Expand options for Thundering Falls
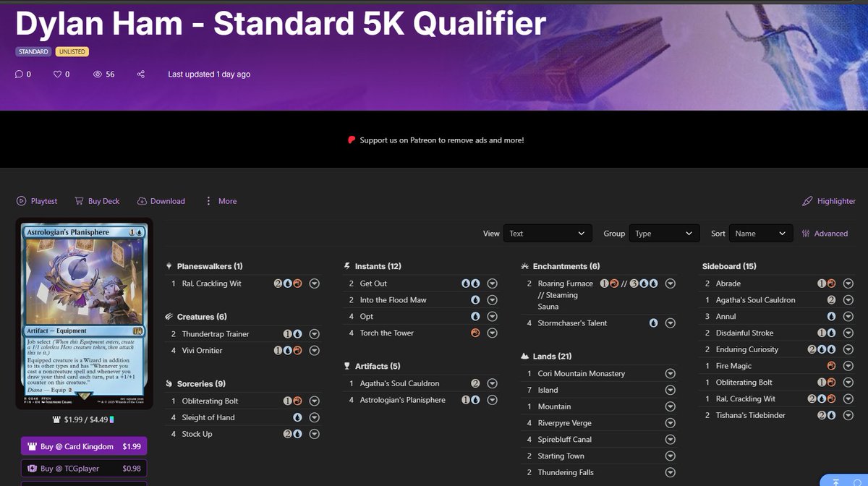This screenshot has width=868, height=486. (671, 473)
